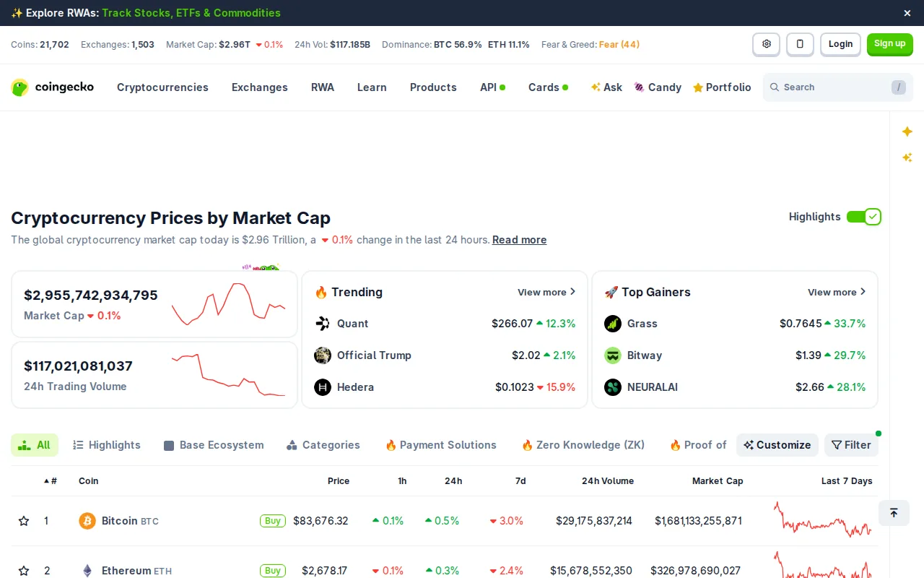Click the Grass coin icon in Top Gainers
This screenshot has height=578, width=924.
click(x=613, y=324)
